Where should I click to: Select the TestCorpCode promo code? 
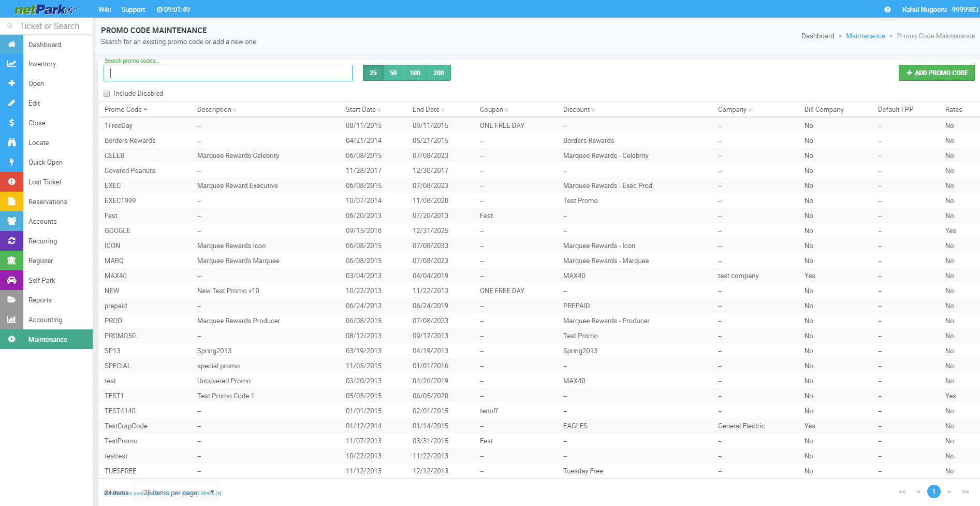pos(126,426)
